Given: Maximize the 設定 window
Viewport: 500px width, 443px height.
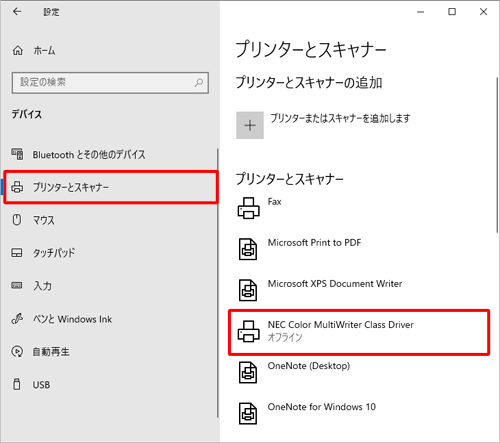Looking at the screenshot, I should coord(452,12).
